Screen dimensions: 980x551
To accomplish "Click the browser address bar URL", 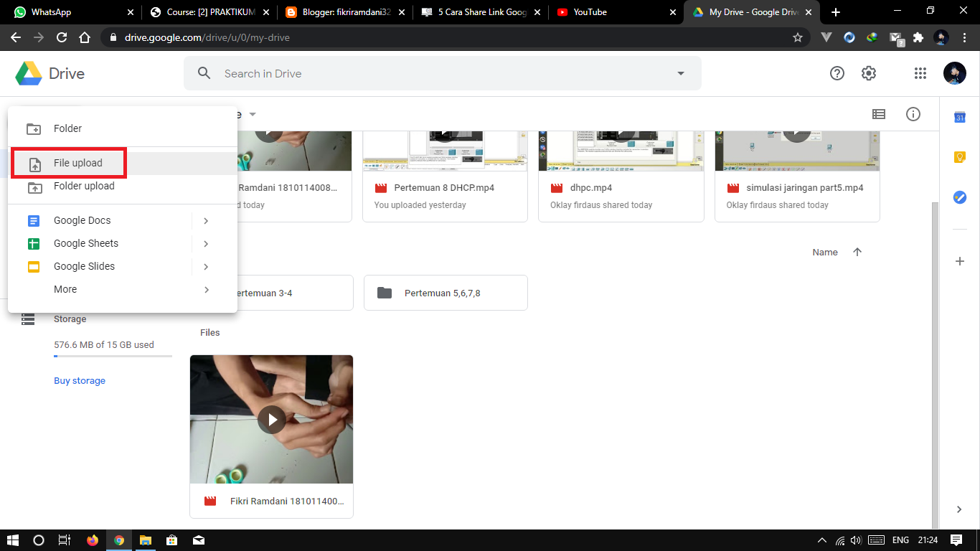I will pos(207,37).
